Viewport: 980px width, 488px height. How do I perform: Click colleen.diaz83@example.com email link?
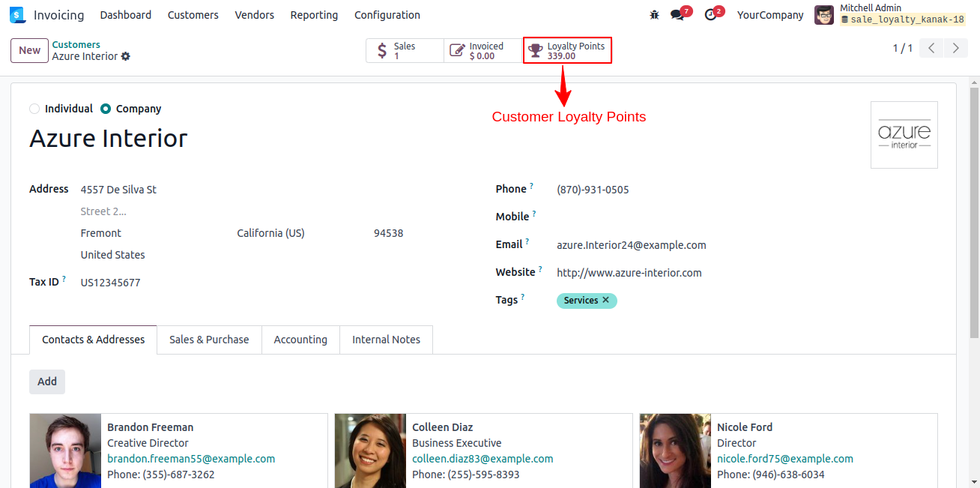pos(483,459)
